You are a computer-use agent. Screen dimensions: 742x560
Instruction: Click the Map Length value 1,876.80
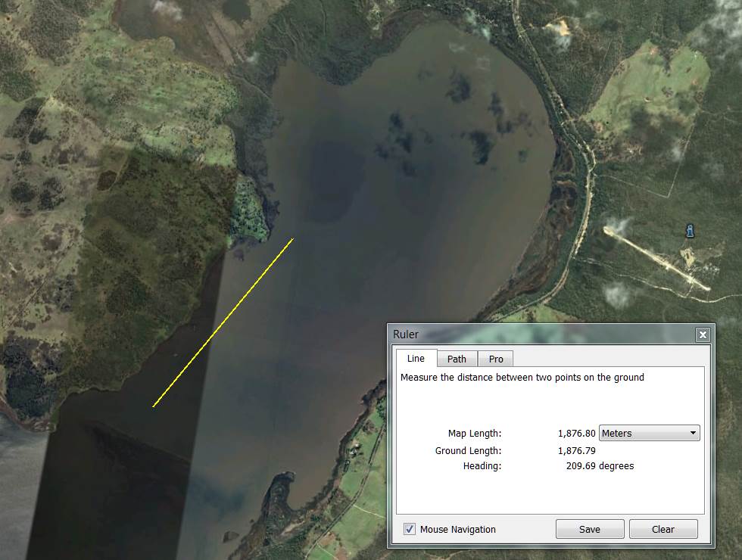click(x=576, y=434)
